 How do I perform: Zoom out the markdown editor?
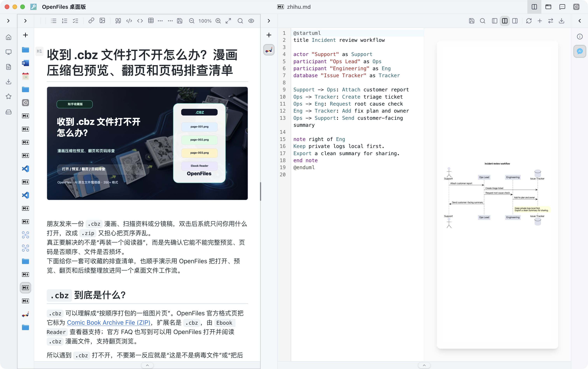coord(192,21)
